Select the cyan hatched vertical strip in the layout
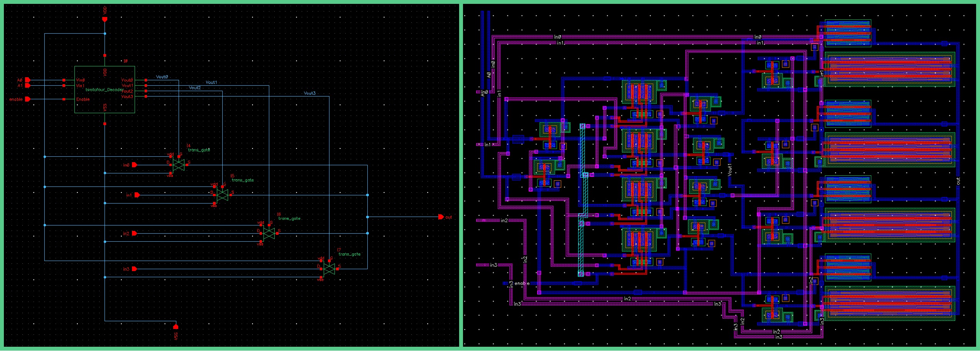This screenshot has height=351, width=980. [582, 200]
